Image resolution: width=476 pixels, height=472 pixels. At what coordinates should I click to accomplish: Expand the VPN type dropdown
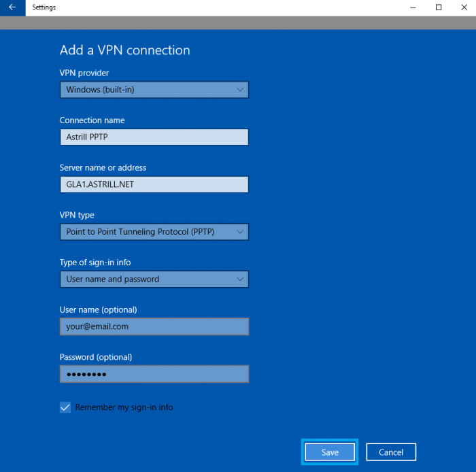(154, 232)
